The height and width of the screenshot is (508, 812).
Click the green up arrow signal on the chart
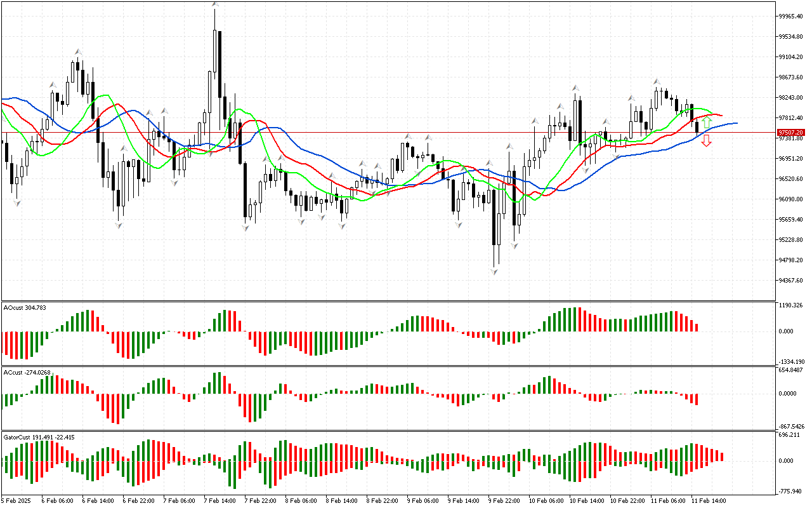pos(706,123)
